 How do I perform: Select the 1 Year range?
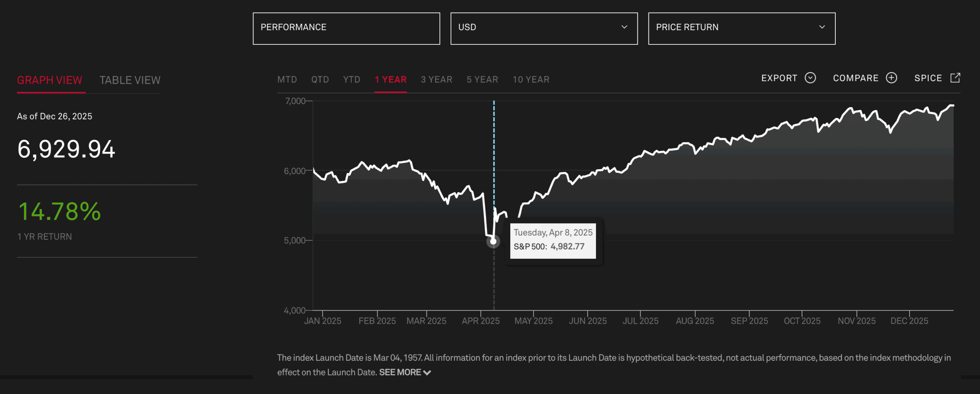[390, 80]
